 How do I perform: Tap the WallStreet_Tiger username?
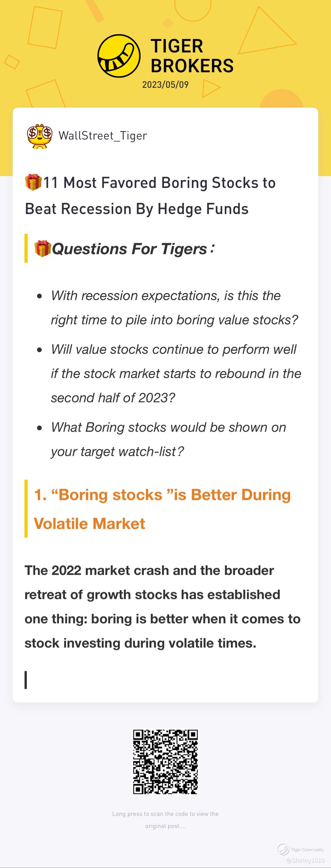(103, 136)
